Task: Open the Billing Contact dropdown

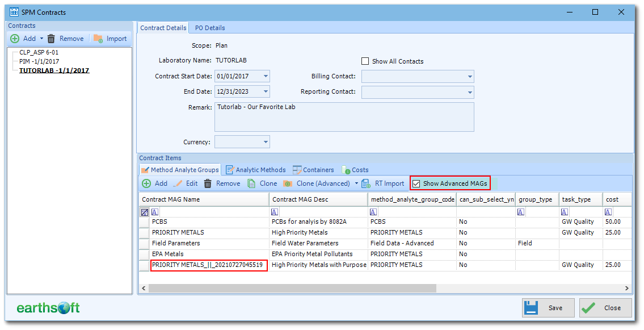Action: click(470, 77)
